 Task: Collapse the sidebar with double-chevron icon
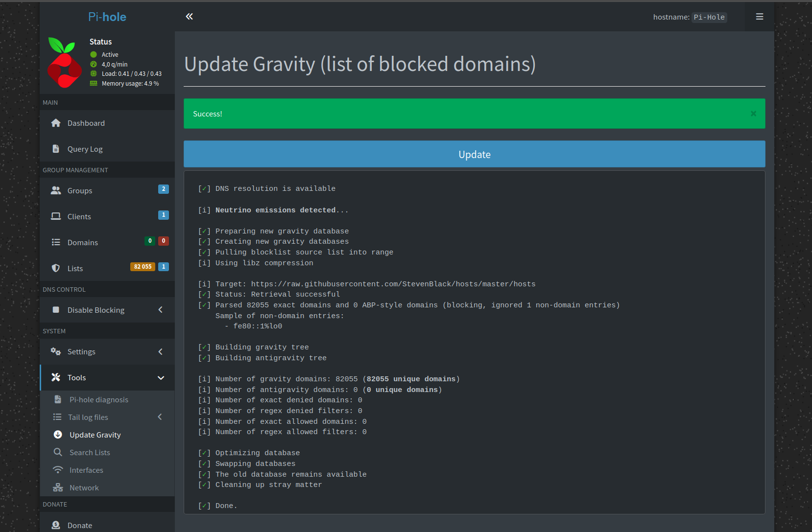pyautogui.click(x=190, y=17)
